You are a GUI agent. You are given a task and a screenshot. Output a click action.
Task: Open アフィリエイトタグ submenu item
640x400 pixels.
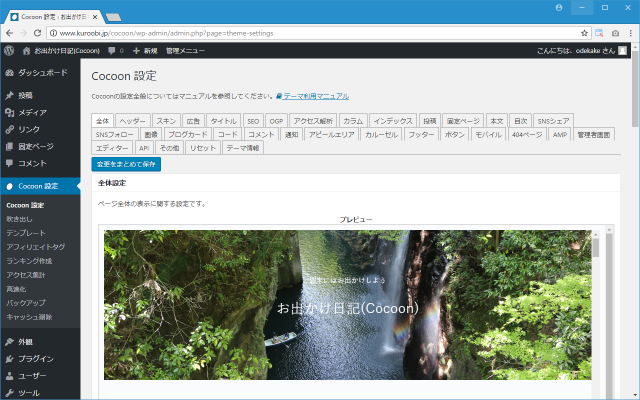[36, 247]
